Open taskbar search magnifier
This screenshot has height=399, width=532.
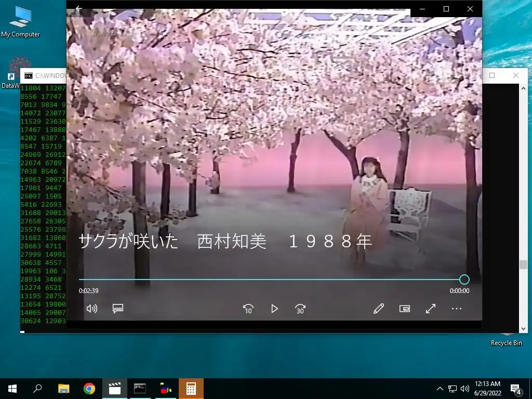point(37,389)
